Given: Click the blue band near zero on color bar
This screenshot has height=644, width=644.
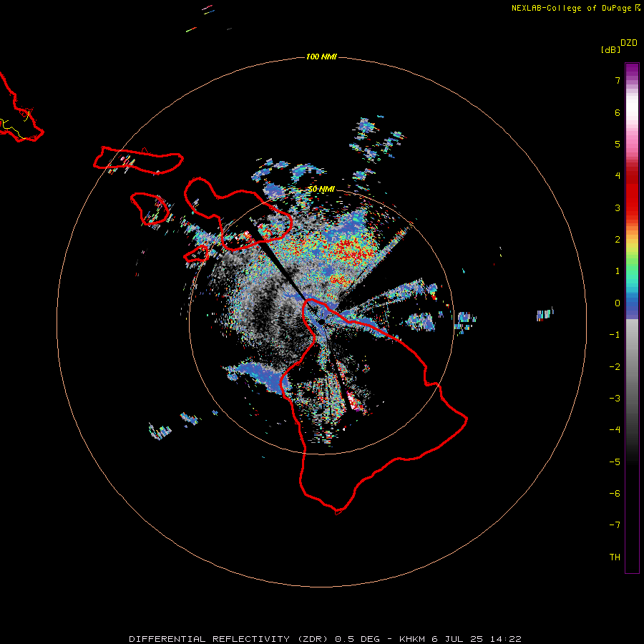Looking at the screenshot, I should [x=632, y=307].
